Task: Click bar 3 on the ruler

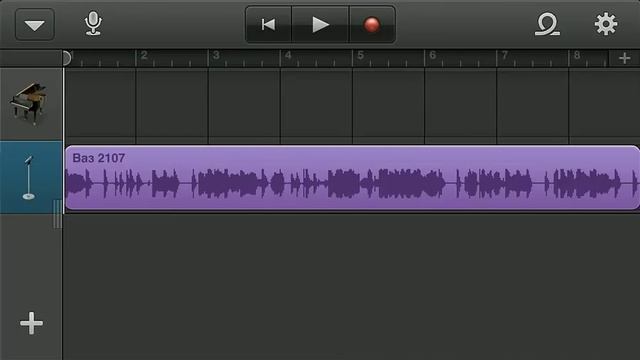Action: (x=216, y=56)
